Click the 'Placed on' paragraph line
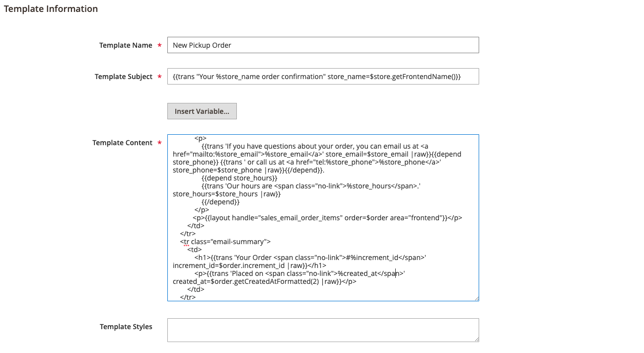 click(x=300, y=273)
